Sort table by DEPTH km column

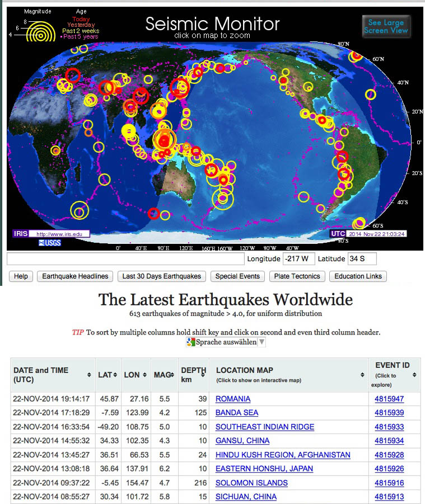(194, 375)
